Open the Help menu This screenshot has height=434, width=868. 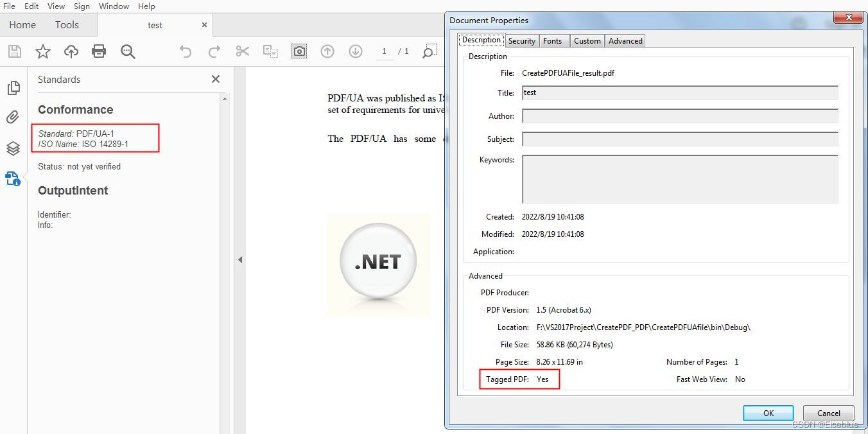(x=146, y=6)
